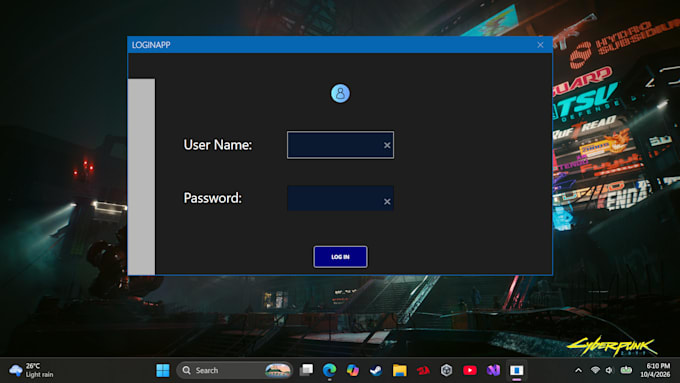Viewport: 680px width, 383px height.
Task: Clear the Password field with its X
Action: (387, 202)
